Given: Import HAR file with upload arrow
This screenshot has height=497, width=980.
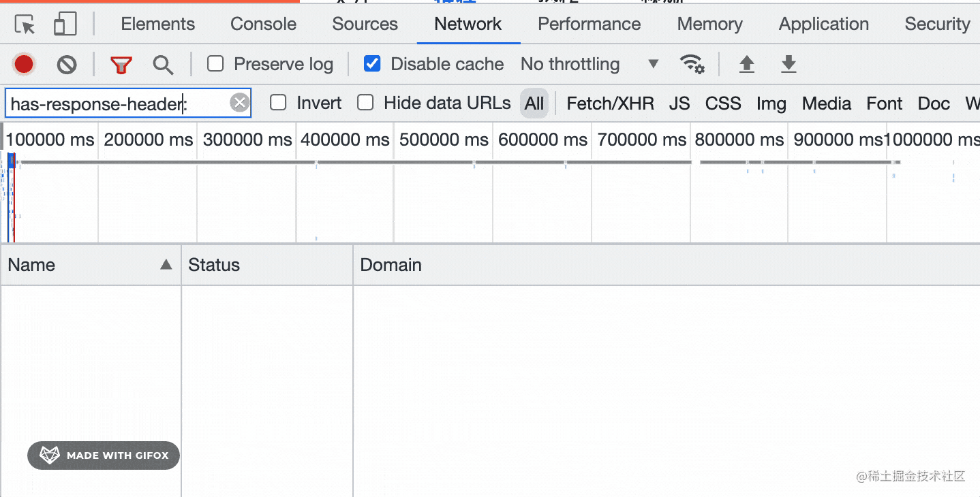Looking at the screenshot, I should tap(747, 65).
